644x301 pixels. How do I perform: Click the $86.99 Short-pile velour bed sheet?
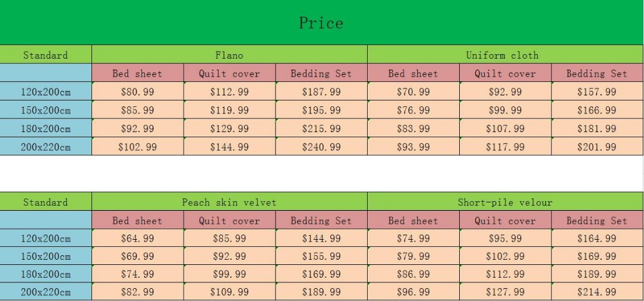pos(413,275)
